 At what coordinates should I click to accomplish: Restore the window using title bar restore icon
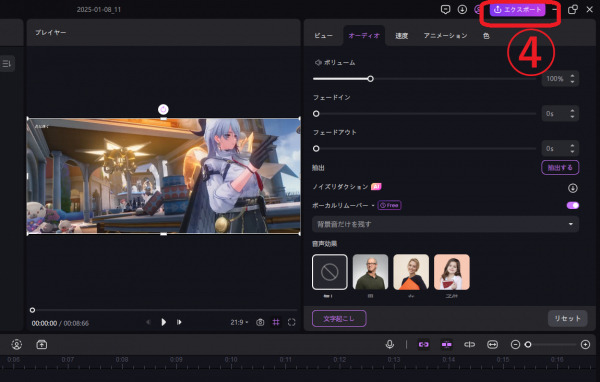(x=572, y=10)
